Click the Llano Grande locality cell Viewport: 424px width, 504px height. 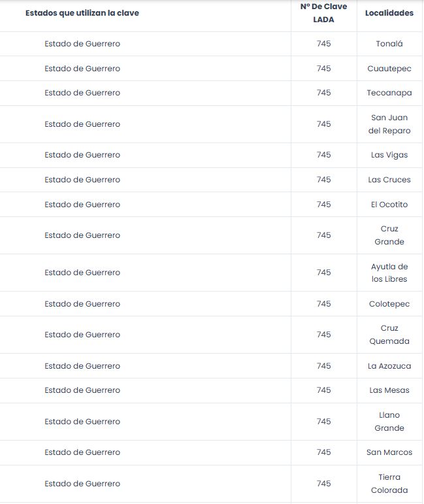pyautogui.click(x=389, y=422)
